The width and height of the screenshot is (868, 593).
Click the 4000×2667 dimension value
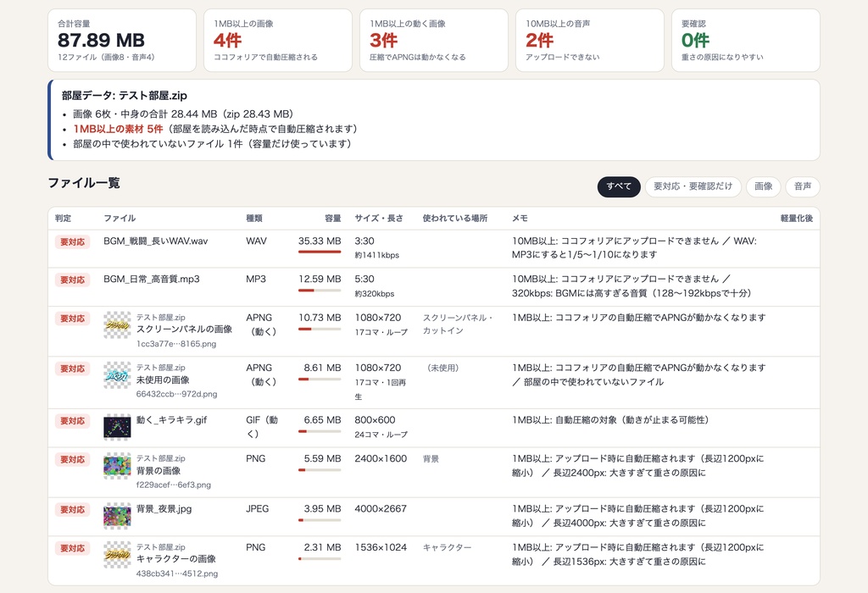[381, 509]
